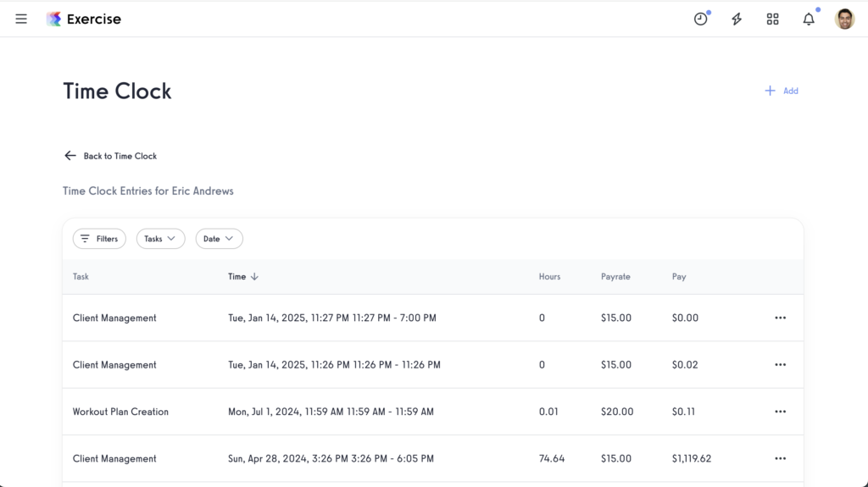Go back to Time Clock link

coord(120,156)
